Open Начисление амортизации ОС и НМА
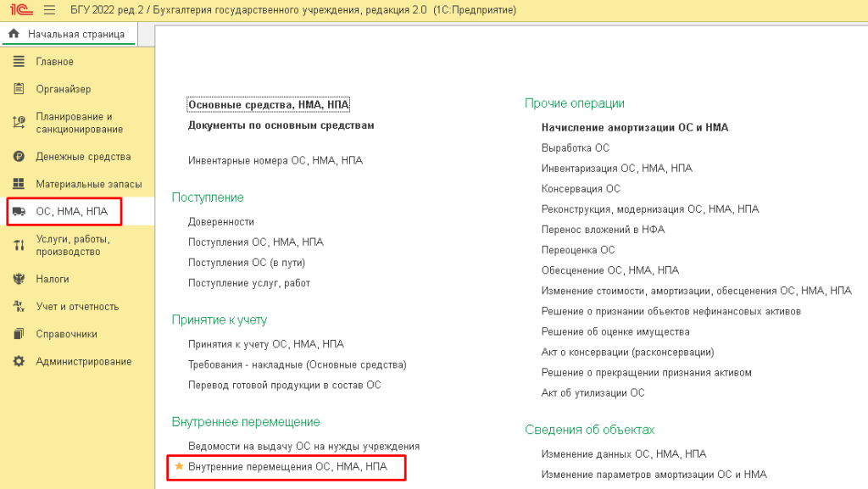The width and height of the screenshot is (868, 489). [634, 127]
